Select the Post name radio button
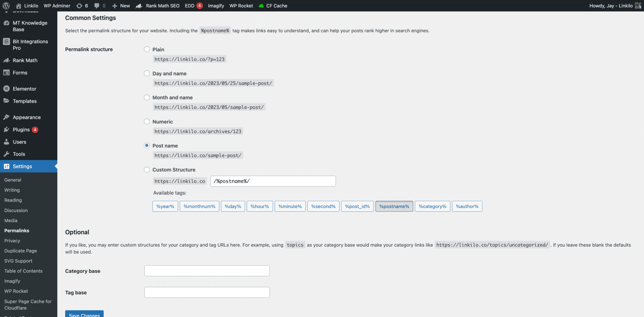 pos(147,145)
